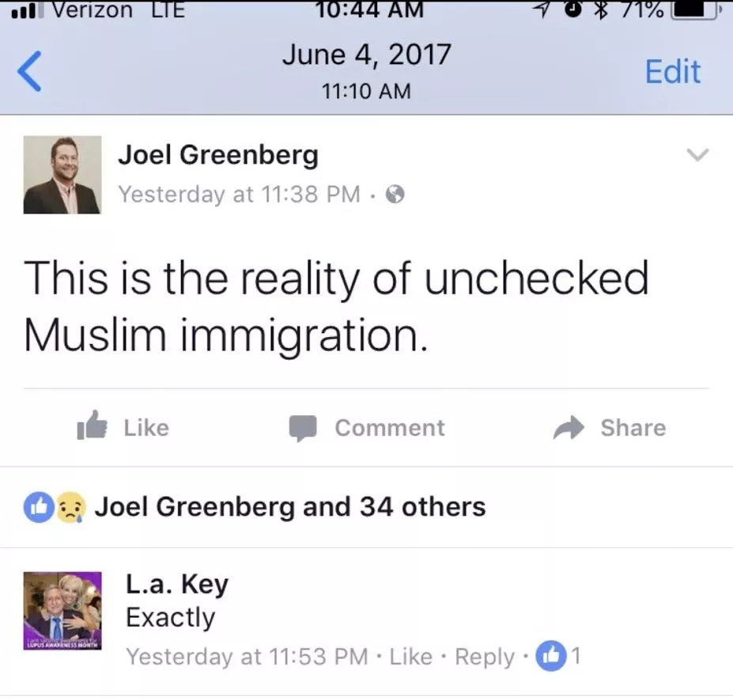
Task: Tap the post timestamp Yesterday at 11:38 PM
Action: (x=239, y=194)
